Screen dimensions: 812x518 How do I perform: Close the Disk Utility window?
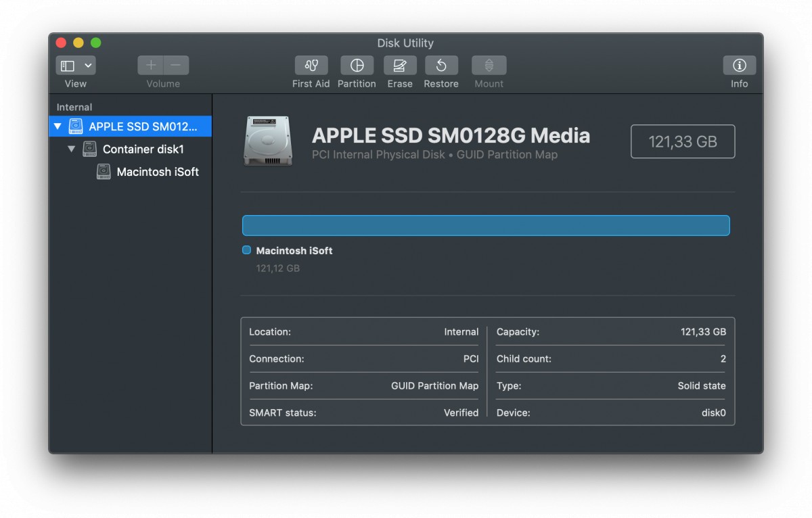[61, 43]
